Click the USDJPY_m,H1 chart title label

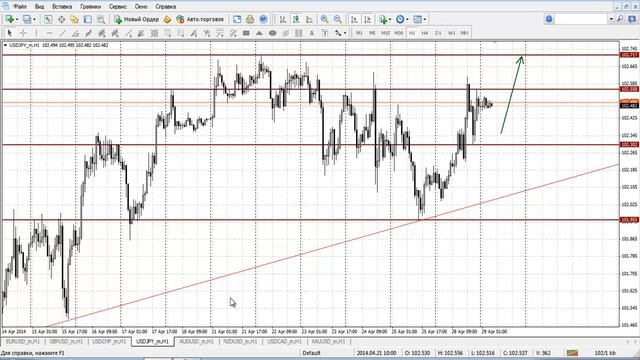(24, 45)
